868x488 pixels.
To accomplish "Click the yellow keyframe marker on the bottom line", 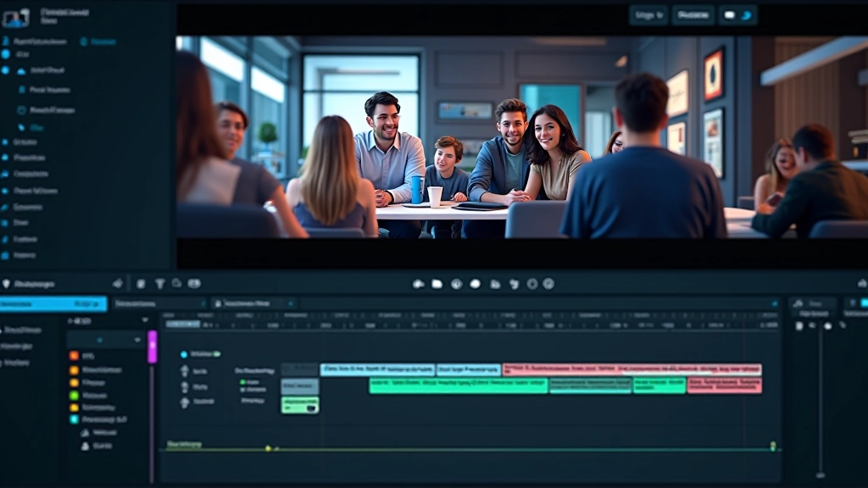I will click(268, 448).
